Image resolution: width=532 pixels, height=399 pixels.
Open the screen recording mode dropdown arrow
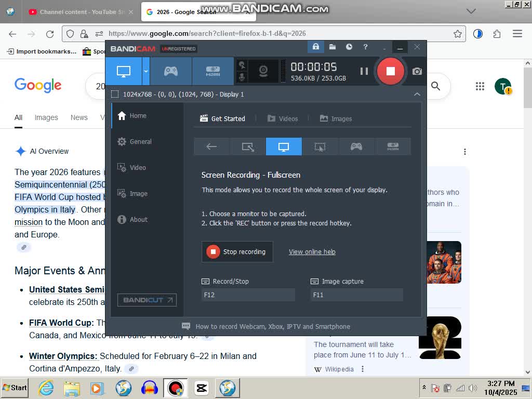pyautogui.click(x=146, y=71)
